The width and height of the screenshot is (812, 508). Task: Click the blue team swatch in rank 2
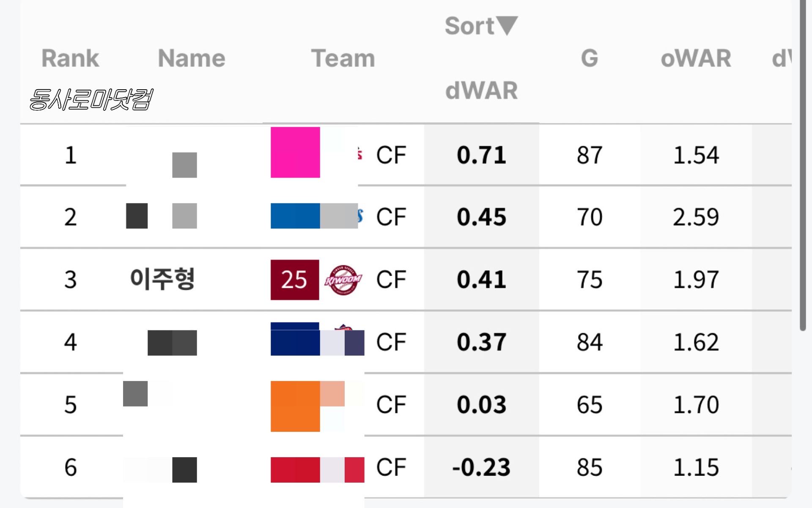295,216
